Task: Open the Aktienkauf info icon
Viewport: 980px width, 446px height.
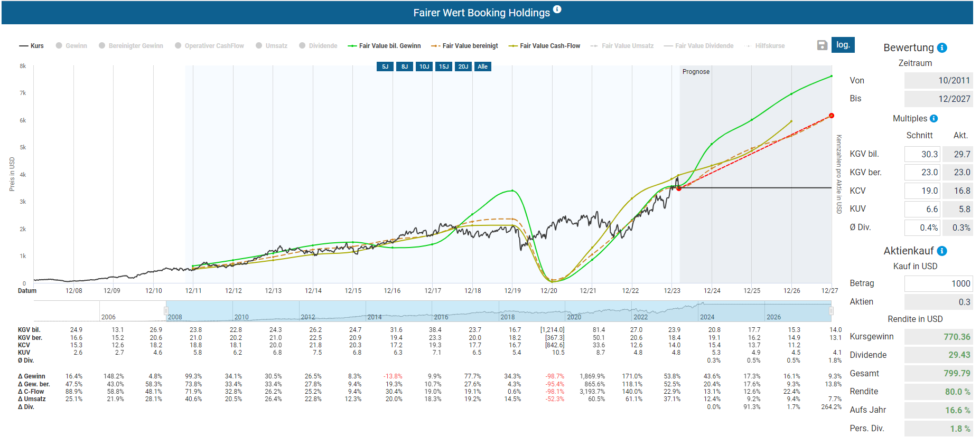Action: [x=942, y=251]
